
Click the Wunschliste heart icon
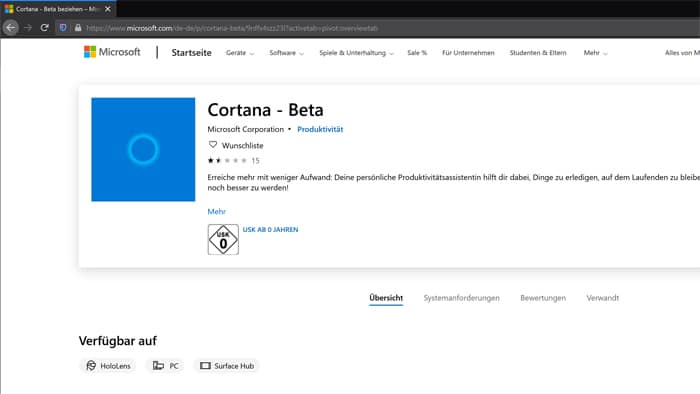[x=213, y=145]
